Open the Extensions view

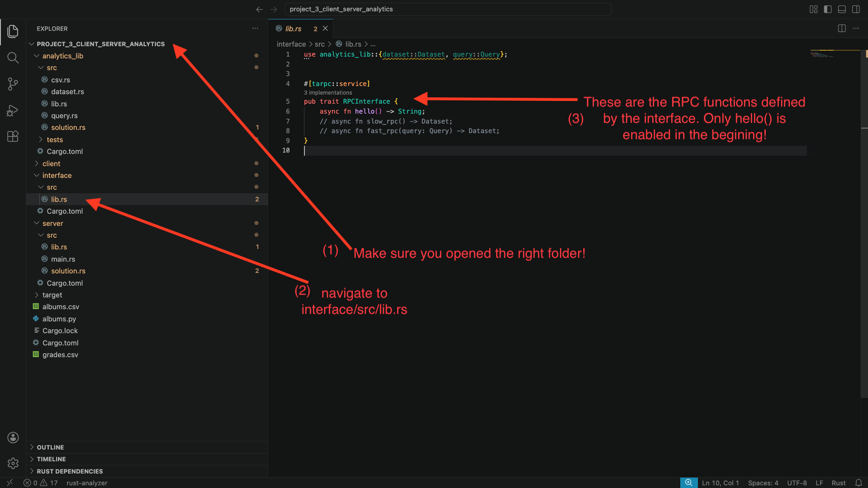[x=13, y=136]
